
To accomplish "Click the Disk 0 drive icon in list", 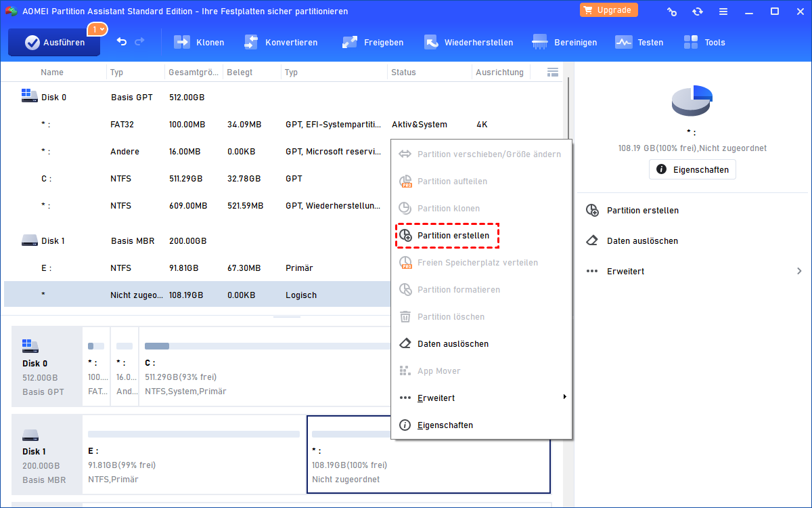I will coord(29,96).
